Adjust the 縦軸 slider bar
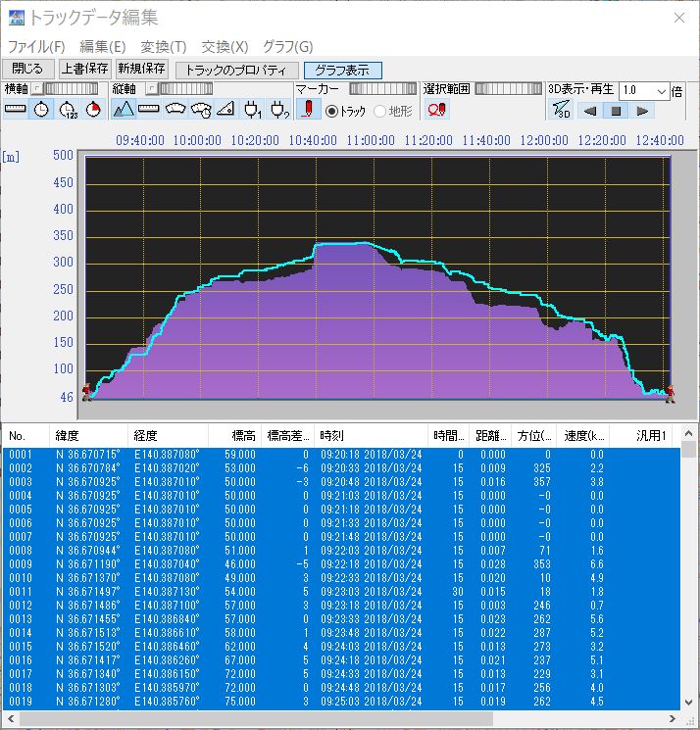700x730 pixels. coord(186,88)
